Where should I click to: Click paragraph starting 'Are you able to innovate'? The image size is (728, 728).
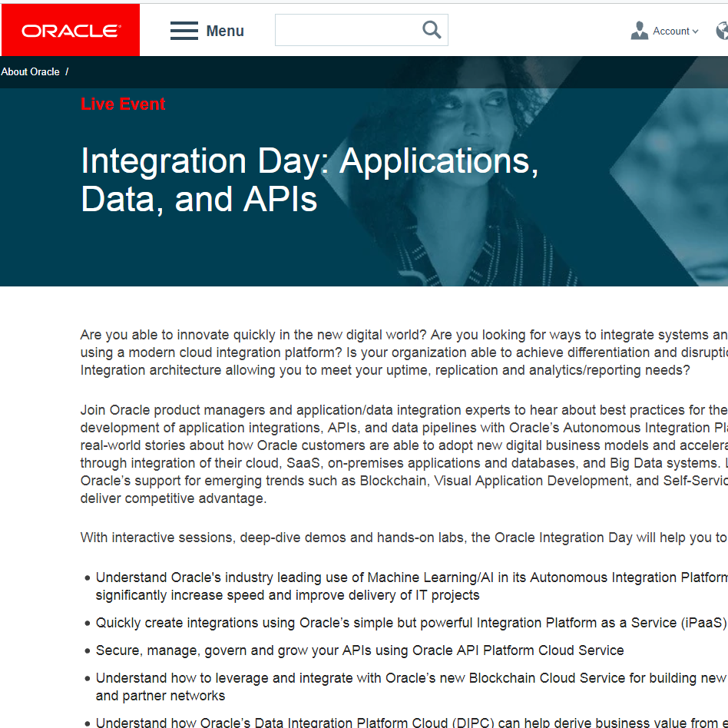pyautogui.click(x=404, y=352)
